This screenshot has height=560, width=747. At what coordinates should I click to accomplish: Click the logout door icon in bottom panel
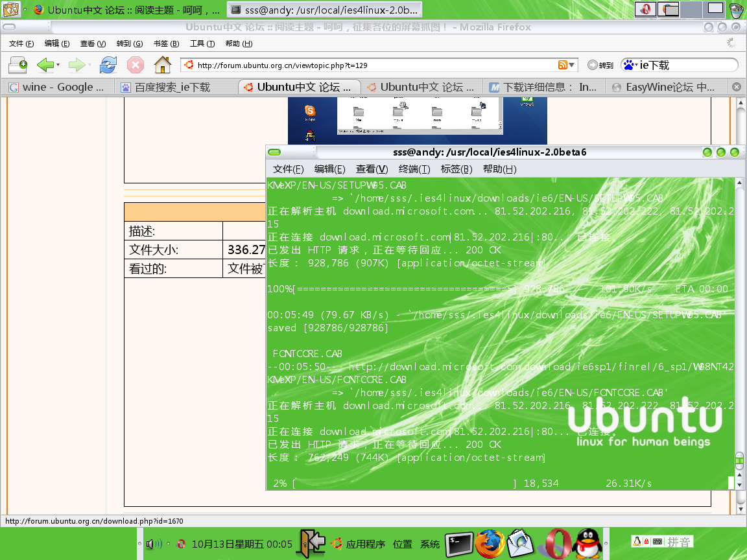[312, 543]
